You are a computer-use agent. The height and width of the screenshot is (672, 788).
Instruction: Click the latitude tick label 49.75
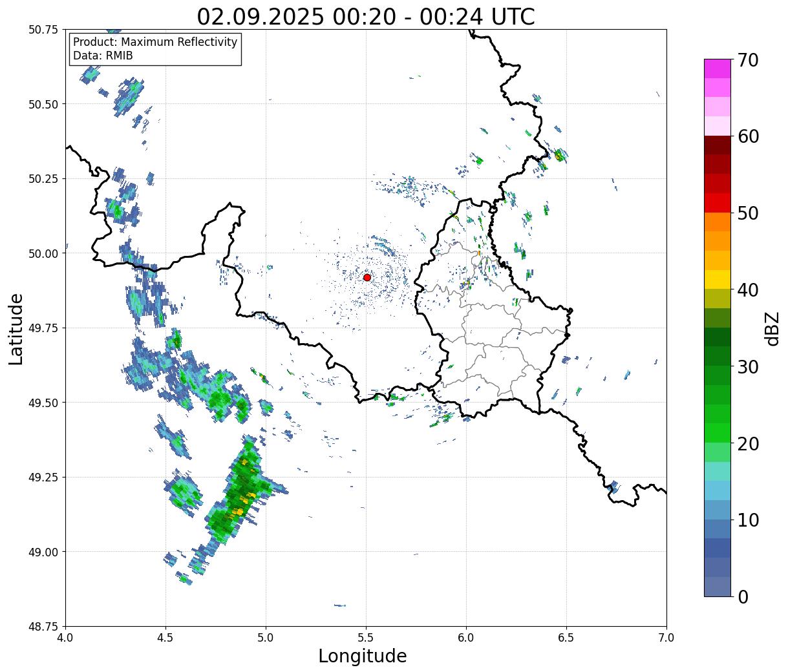point(43,328)
